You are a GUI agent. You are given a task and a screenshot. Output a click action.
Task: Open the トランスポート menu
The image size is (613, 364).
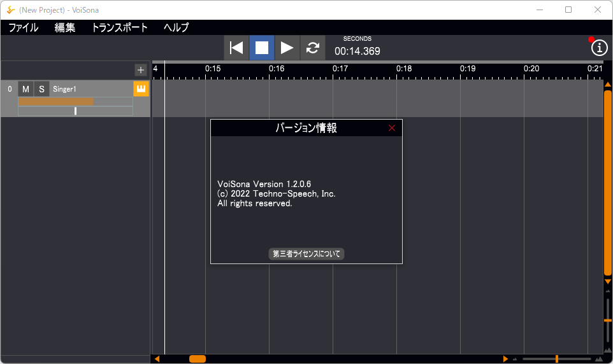coord(120,27)
